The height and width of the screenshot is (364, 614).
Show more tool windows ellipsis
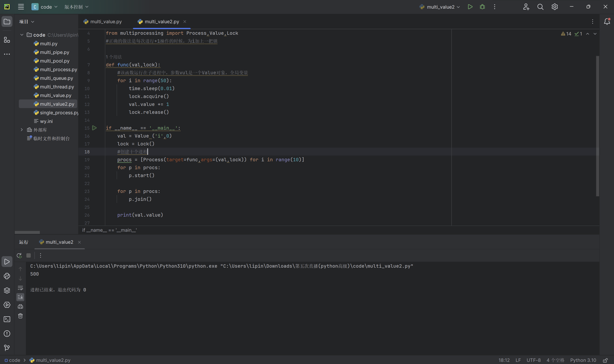pyautogui.click(x=7, y=54)
